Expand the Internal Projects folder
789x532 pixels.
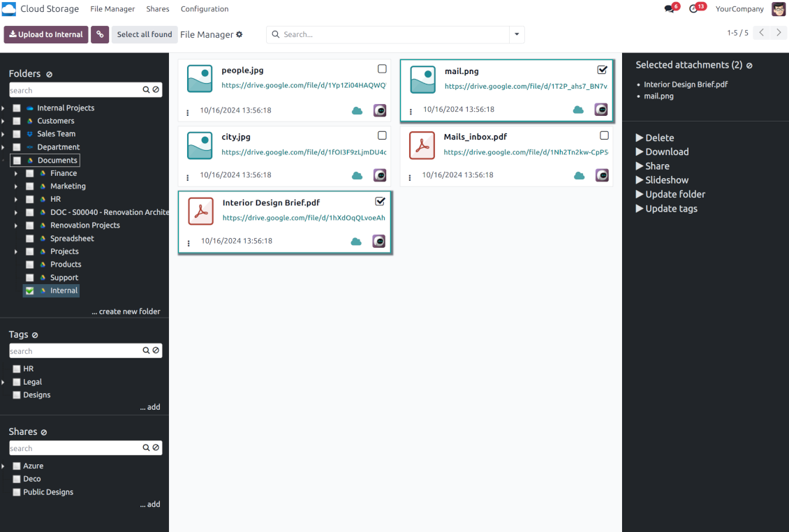click(3, 108)
